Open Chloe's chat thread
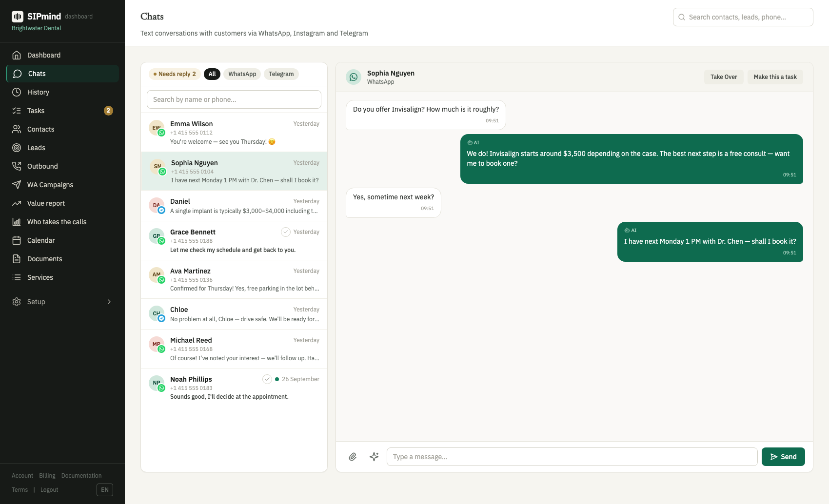Screen dimensions: 829x504 tap(234, 314)
